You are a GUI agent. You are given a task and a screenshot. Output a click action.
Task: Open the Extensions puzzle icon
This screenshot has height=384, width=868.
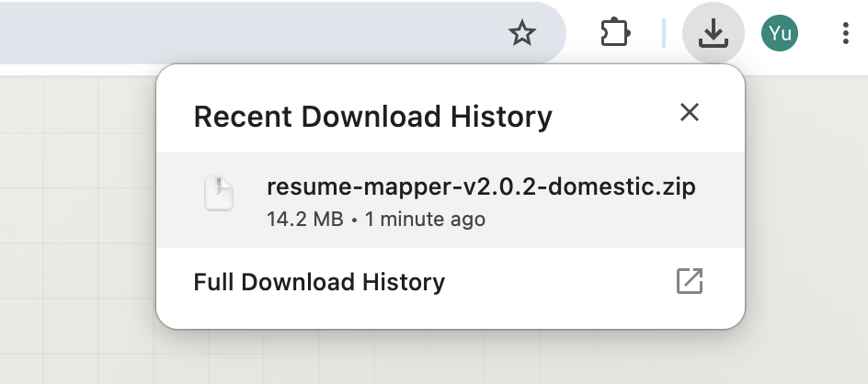click(x=615, y=33)
